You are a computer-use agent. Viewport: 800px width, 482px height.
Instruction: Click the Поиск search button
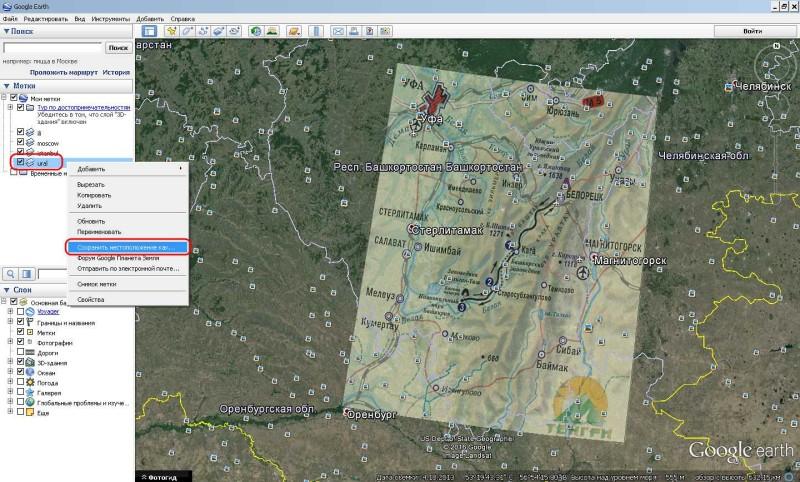pyautogui.click(x=118, y=47)
